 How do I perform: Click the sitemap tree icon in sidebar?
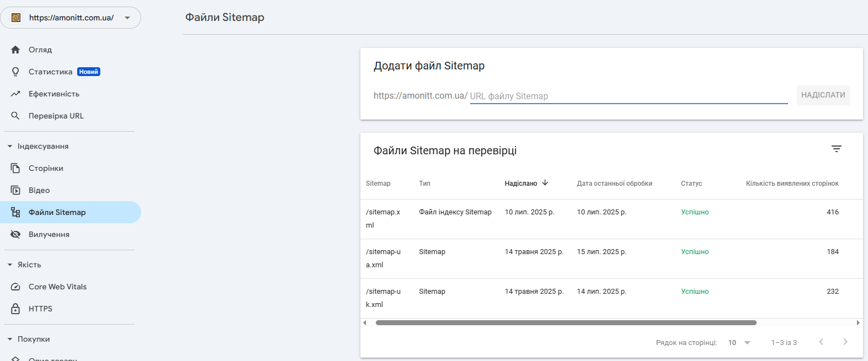click(15, 212)
